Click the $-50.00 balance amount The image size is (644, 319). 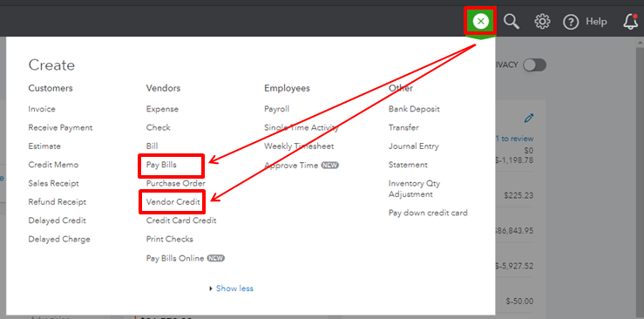(x=519, y=302)
